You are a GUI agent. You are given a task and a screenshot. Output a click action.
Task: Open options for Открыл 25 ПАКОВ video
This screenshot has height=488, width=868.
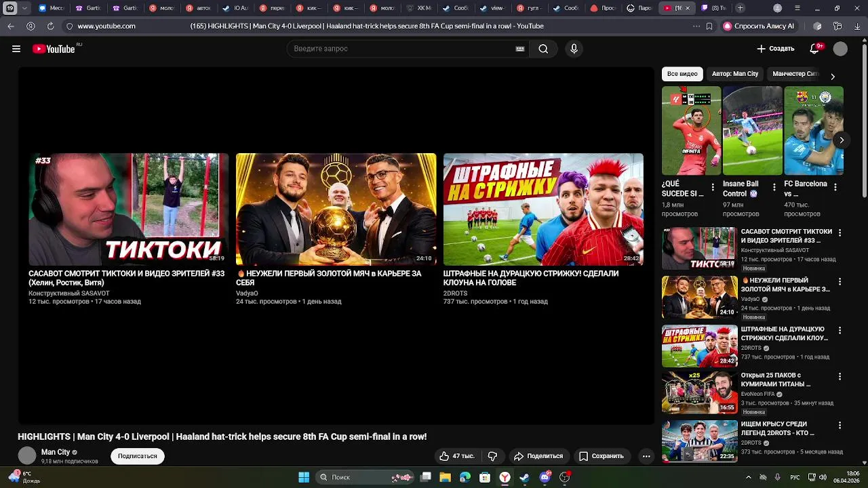coord(840,376)
